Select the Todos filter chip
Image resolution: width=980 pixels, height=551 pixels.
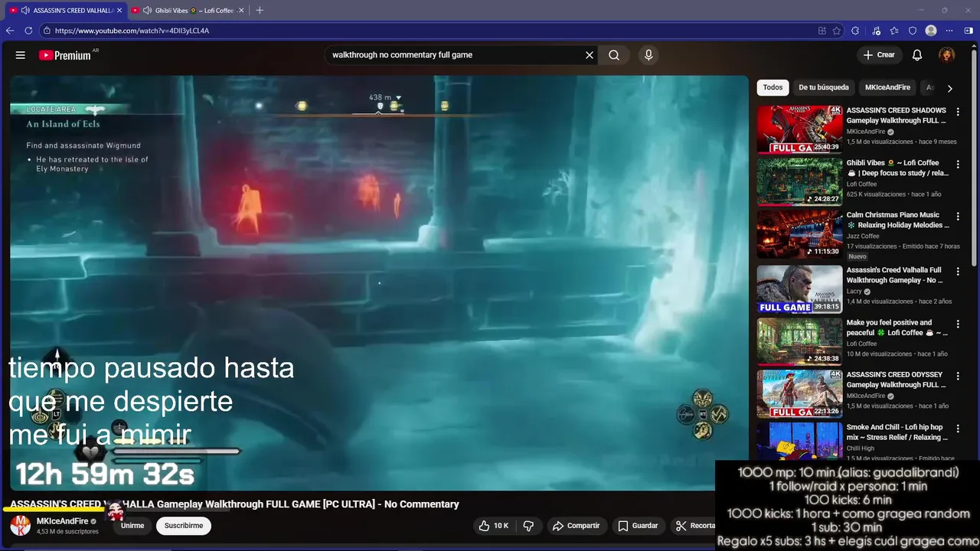pyautogui.click(x=773, y=87)
